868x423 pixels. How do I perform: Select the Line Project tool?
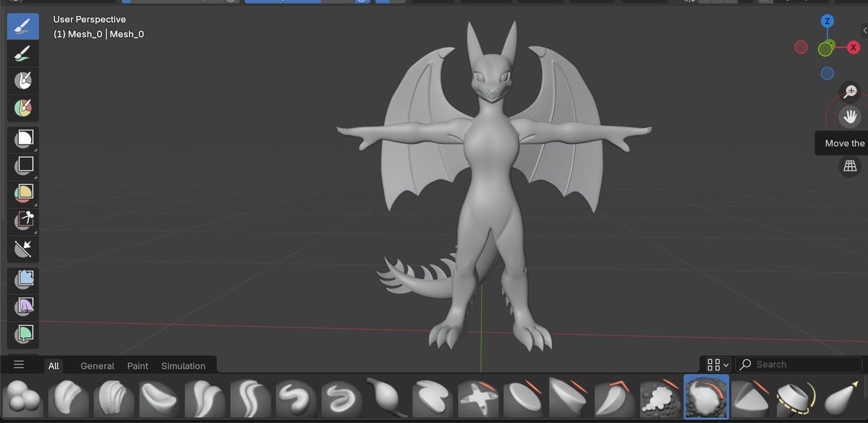23,249
